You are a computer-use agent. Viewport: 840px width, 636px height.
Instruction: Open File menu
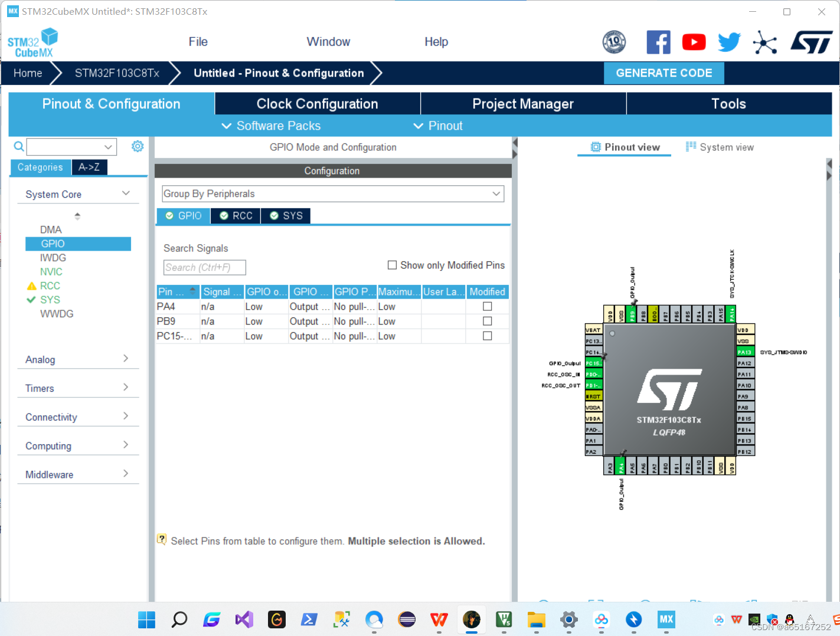198,42
